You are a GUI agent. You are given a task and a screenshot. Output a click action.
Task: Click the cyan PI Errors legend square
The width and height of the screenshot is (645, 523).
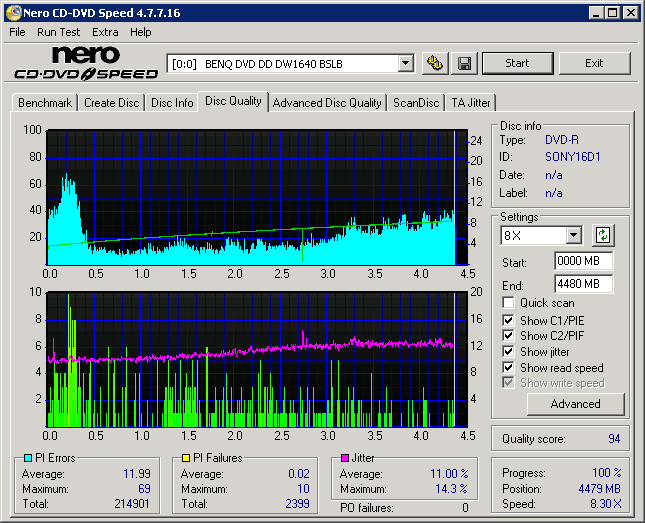28,459
